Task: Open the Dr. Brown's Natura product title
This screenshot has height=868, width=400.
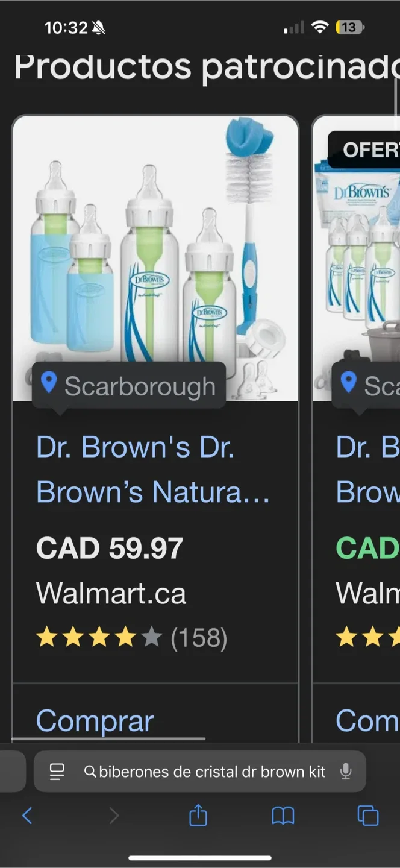Action: 136,469
